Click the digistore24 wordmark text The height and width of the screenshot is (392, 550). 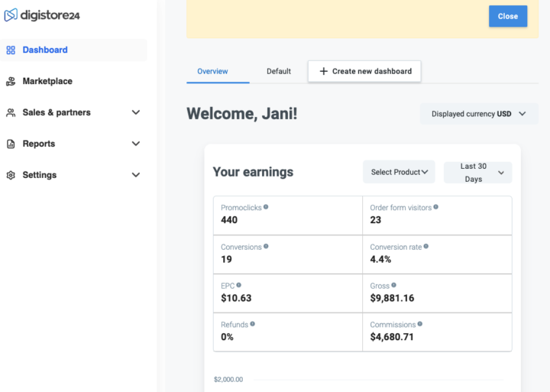(x=50, y=15)
